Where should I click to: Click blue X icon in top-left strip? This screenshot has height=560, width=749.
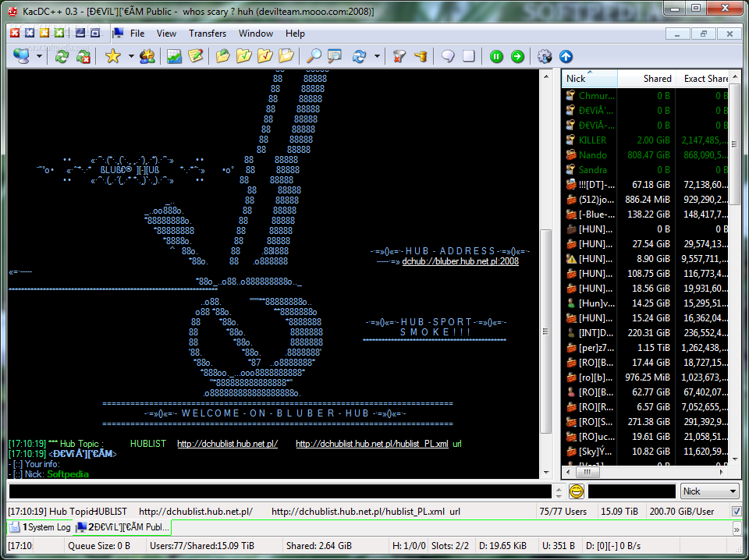pyautogui.click(x=30, y=33)
